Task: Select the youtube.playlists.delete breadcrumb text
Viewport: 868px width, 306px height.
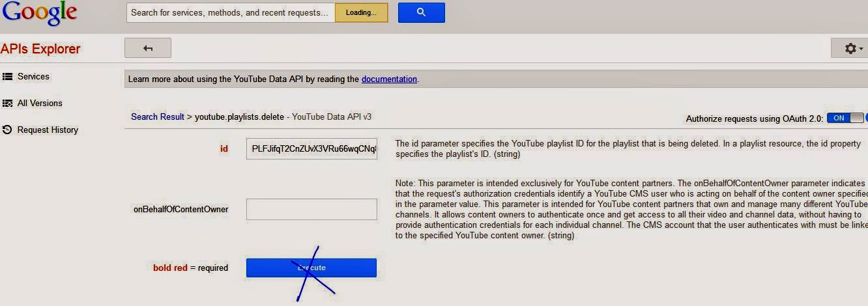Action: click(239, 117)
